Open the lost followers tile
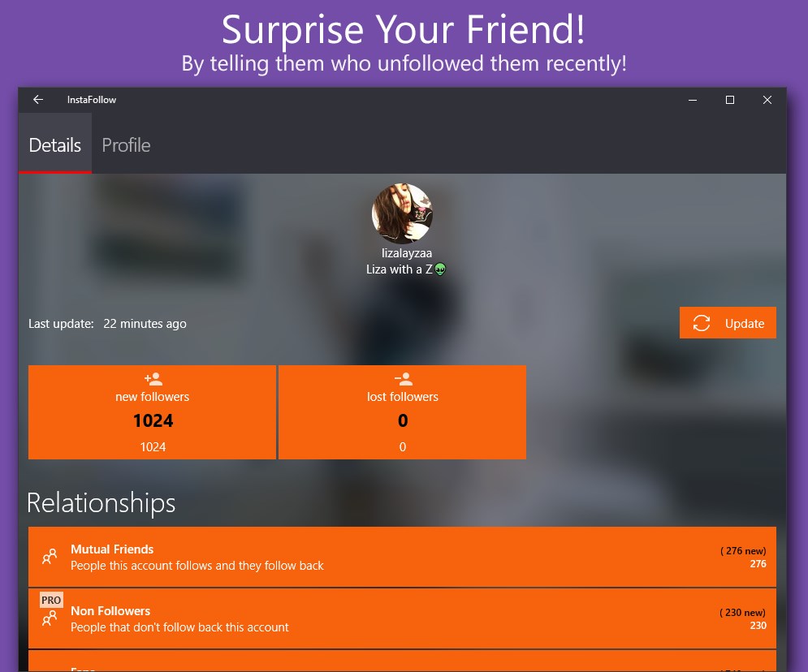 pos(403,412)
